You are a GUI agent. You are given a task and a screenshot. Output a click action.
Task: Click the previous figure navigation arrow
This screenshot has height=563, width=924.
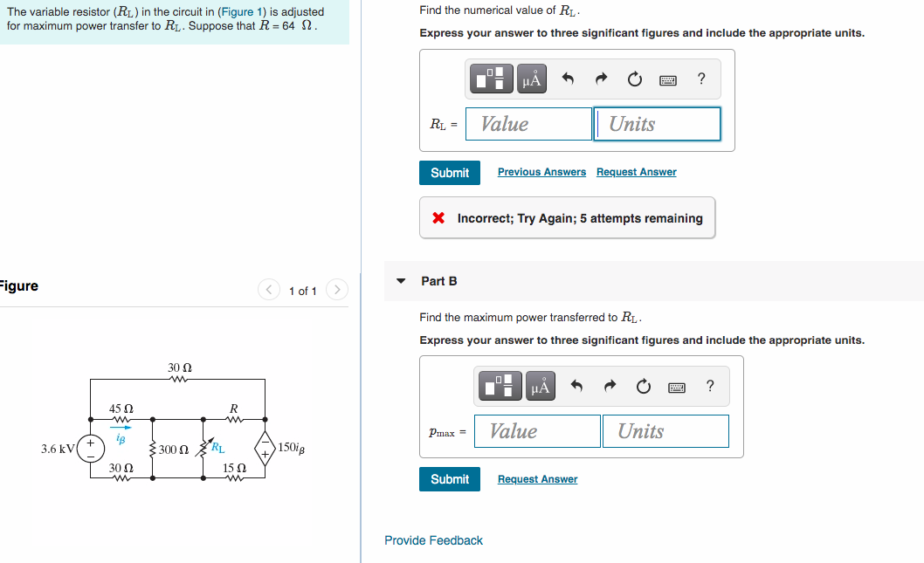(x=269, y=289)
